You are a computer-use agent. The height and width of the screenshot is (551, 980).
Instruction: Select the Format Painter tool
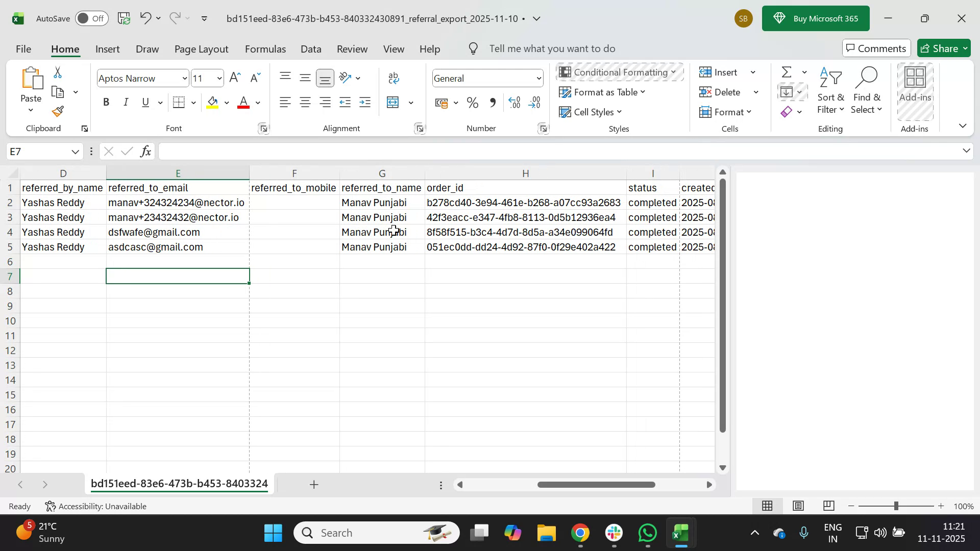(57, 111)
